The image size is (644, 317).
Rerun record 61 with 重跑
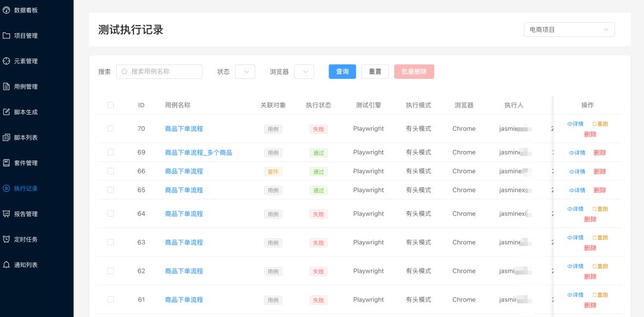click(600, 295)
